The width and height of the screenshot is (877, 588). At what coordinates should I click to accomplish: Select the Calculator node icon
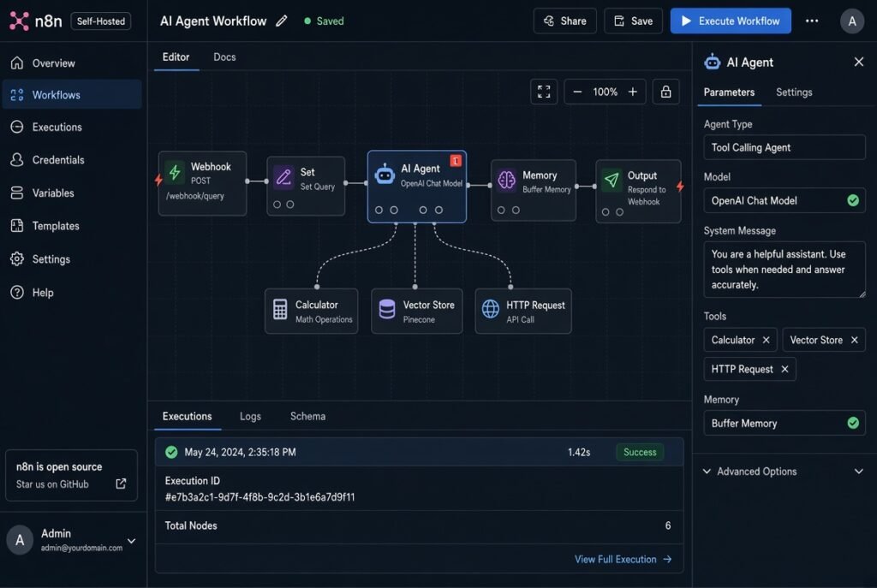point(280,309)
